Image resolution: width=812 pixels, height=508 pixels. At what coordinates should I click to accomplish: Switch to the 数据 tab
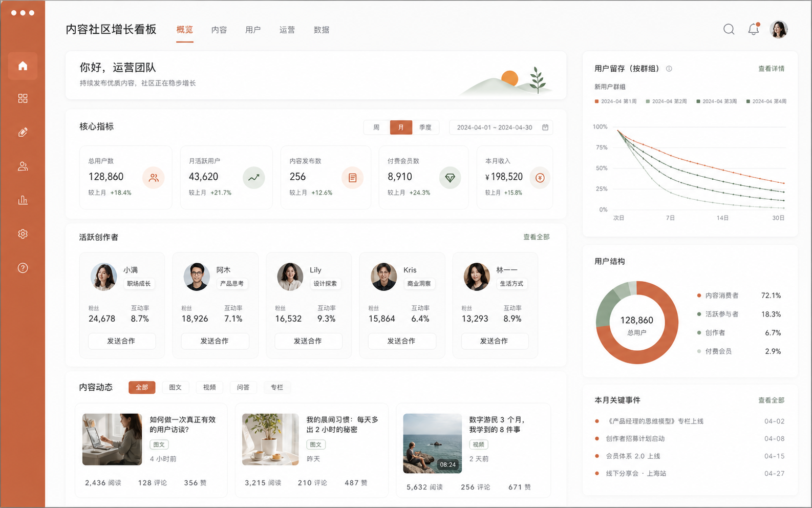(322, 30)
